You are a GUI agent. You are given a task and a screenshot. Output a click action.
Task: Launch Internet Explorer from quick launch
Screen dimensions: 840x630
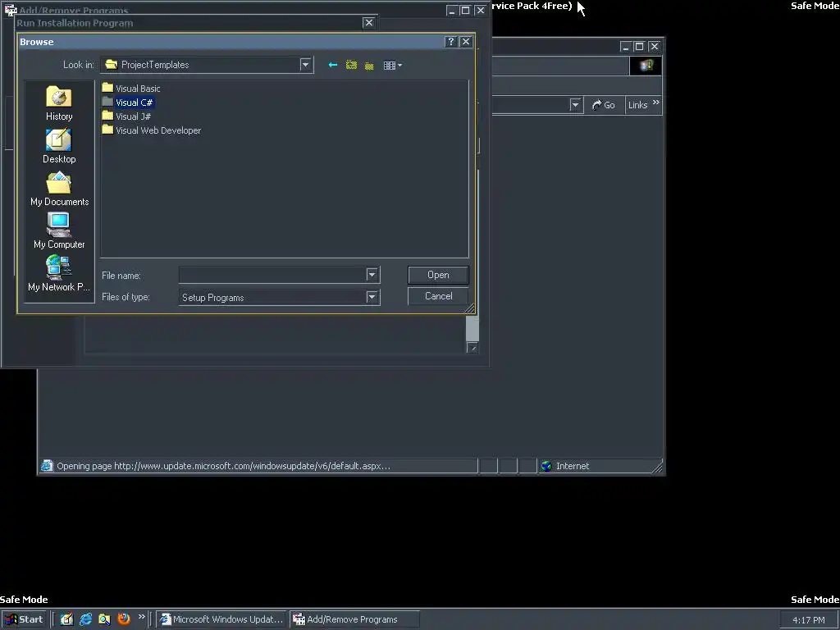(x=85, y=619)
